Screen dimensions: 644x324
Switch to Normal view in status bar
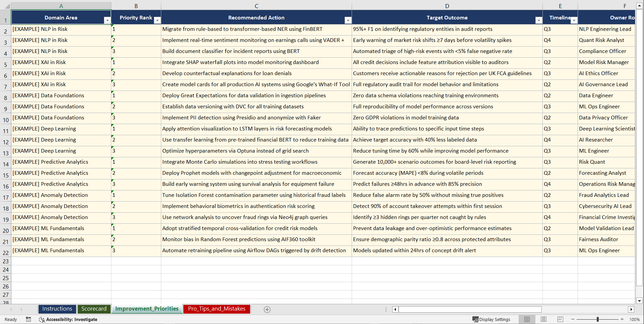point(527,319)
